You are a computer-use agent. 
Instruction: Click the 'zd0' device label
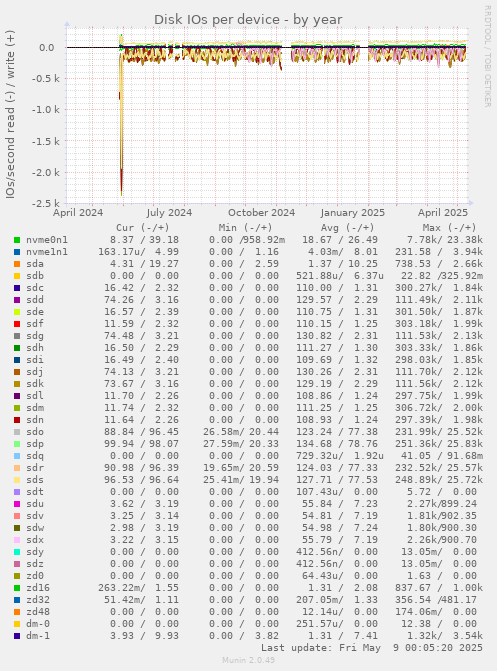[35, 576]
